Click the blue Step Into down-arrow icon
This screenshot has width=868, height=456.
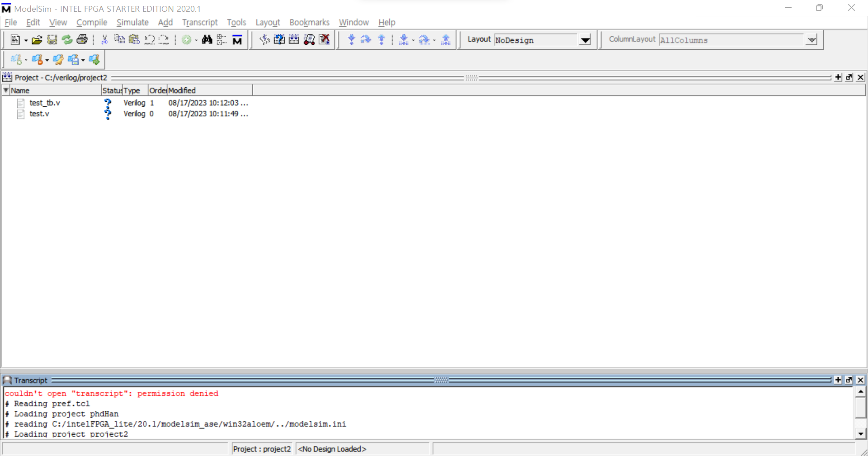point(351,40)
